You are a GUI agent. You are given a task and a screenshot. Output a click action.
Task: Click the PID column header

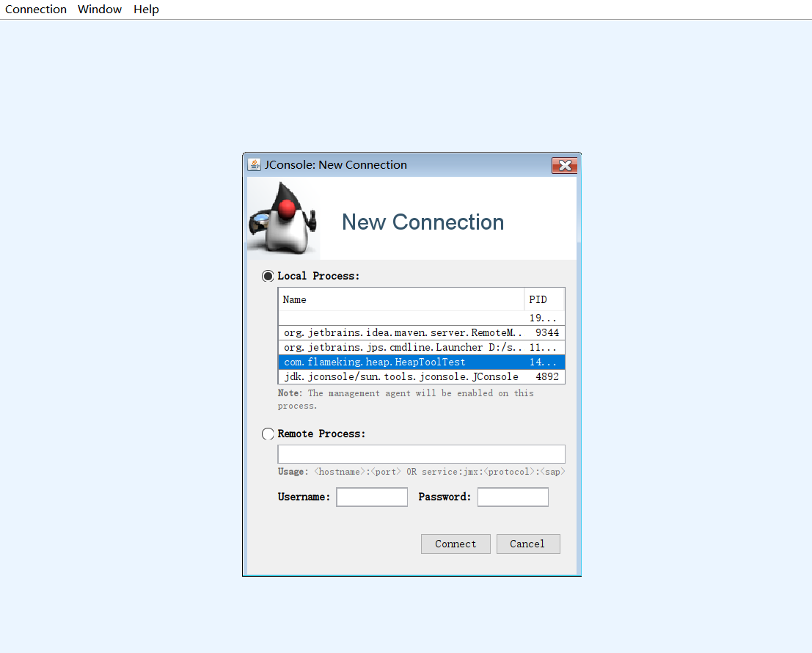tap(544, 299)
